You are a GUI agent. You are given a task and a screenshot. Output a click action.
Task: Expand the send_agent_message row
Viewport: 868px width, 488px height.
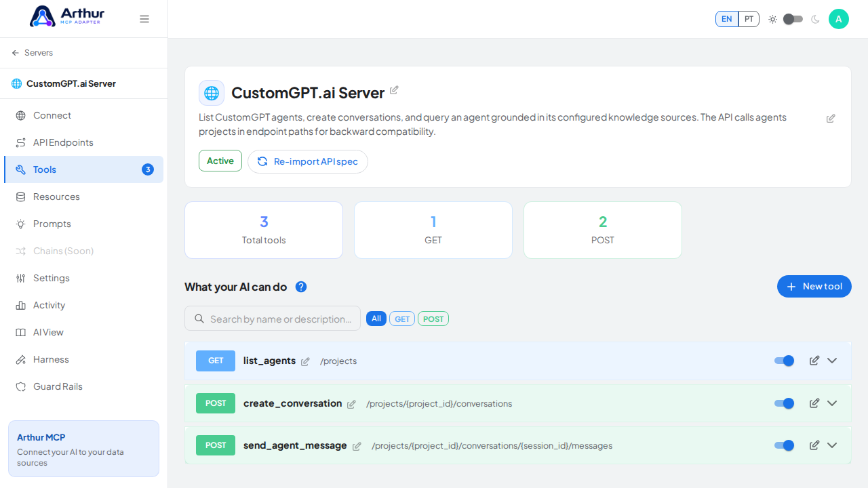point(832,445)
